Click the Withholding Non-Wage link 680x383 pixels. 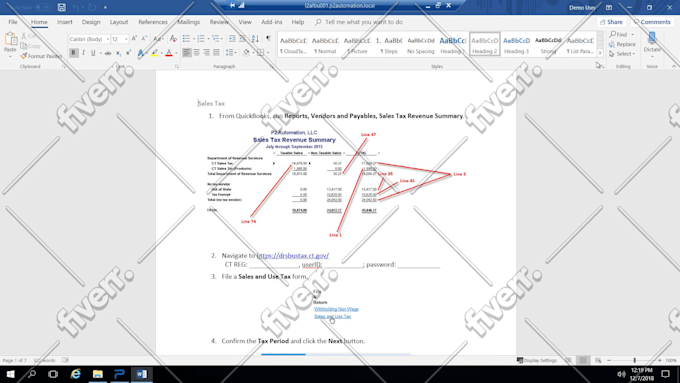336,309
